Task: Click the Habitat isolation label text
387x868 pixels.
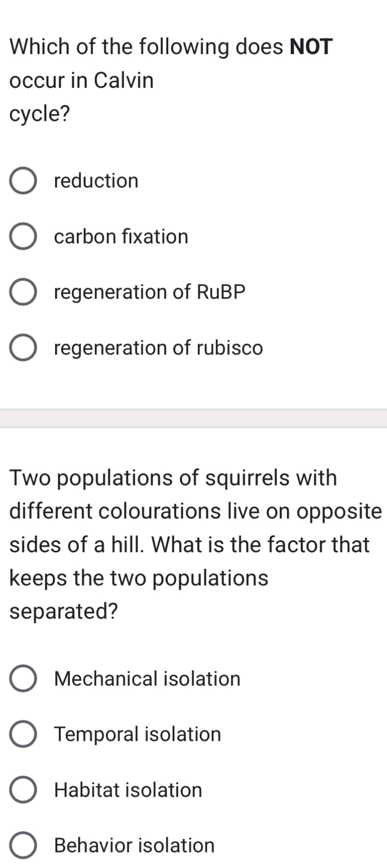Action: (x=128, y=790)
